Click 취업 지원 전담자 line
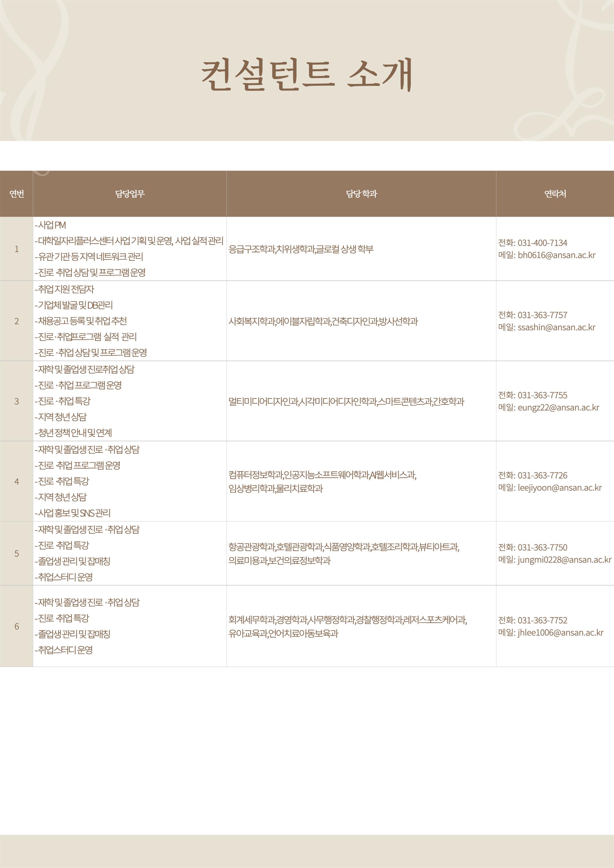Screen dimensions: 614x868 click(64, 289)
